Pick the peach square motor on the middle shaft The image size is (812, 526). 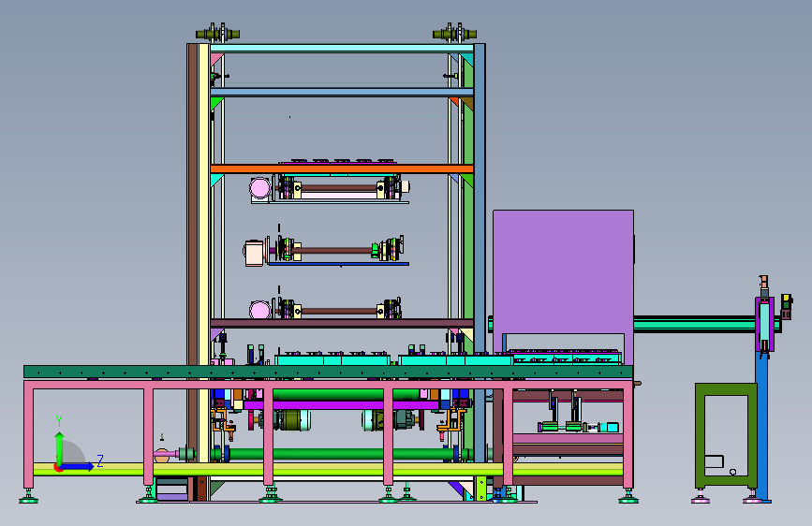pyautogui.click(x=254, y=253)
